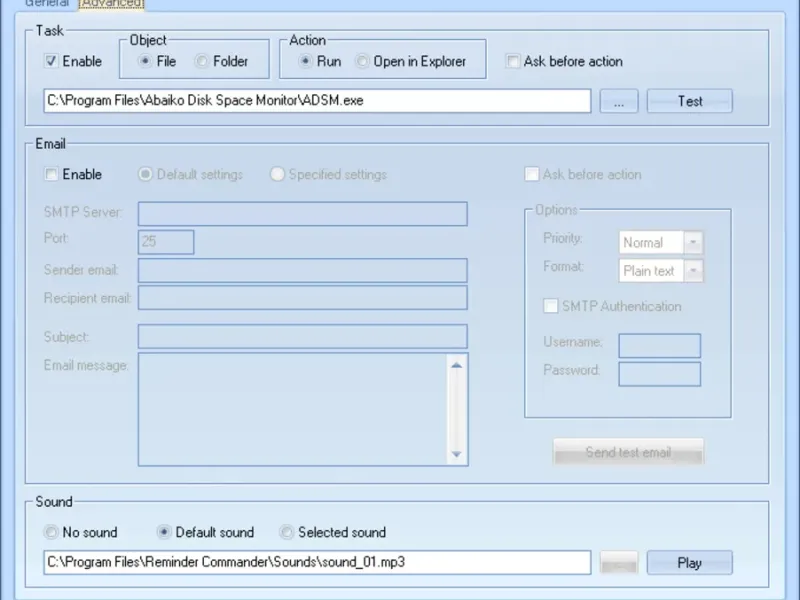This screenshot has width=800, height=600.
Task: Browse for task file with ellipsis button
Action: click(x=619, y=101)
